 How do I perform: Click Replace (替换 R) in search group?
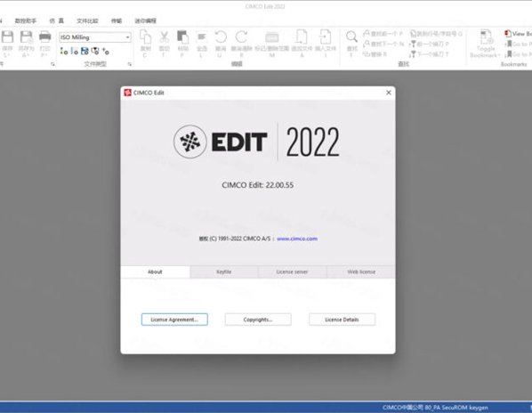[375, 54]
